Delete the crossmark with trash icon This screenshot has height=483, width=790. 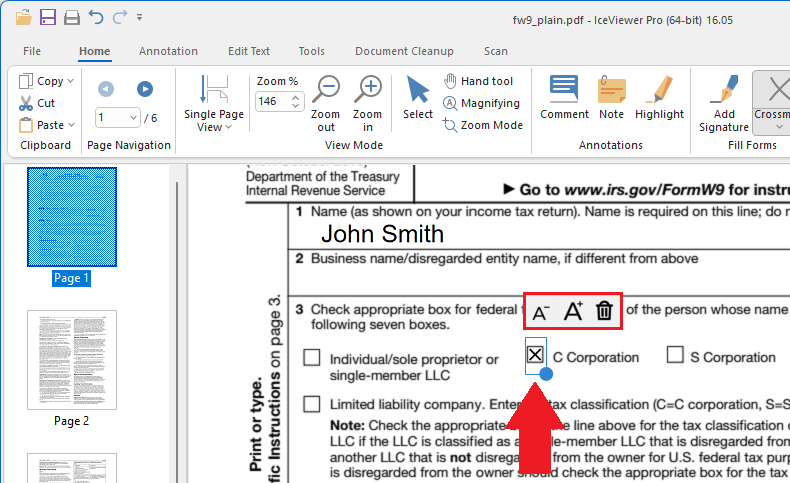pos(604,311)
